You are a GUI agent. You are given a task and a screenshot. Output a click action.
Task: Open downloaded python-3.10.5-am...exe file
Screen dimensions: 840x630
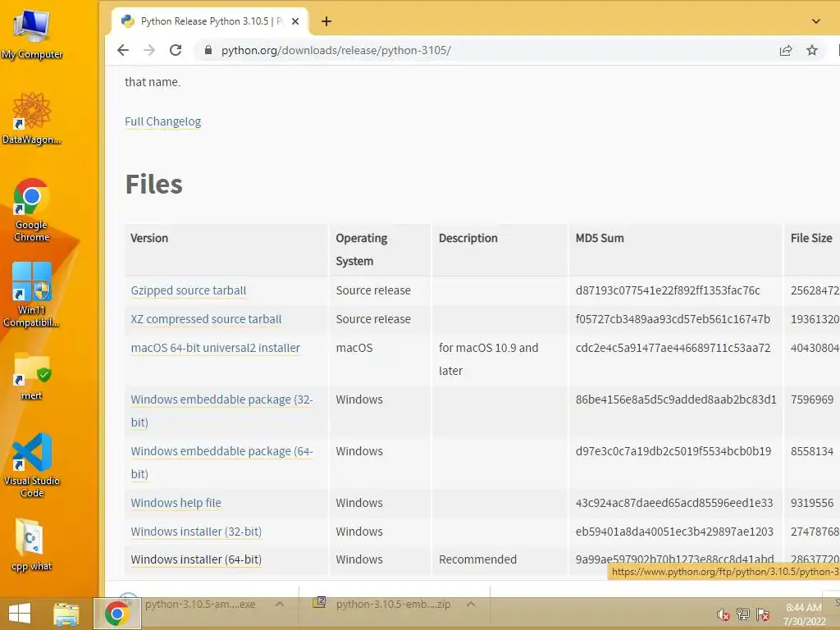tap(200, 605)
